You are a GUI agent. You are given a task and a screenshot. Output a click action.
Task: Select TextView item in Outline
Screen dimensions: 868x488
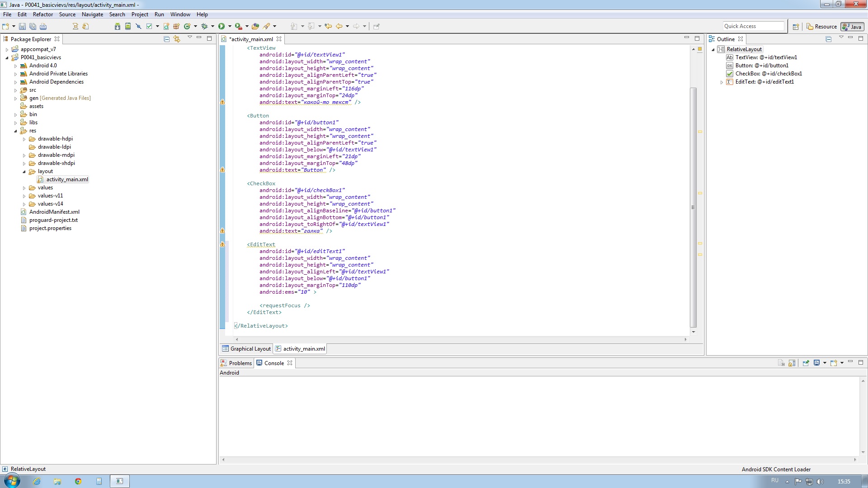(x=762, y=57)
